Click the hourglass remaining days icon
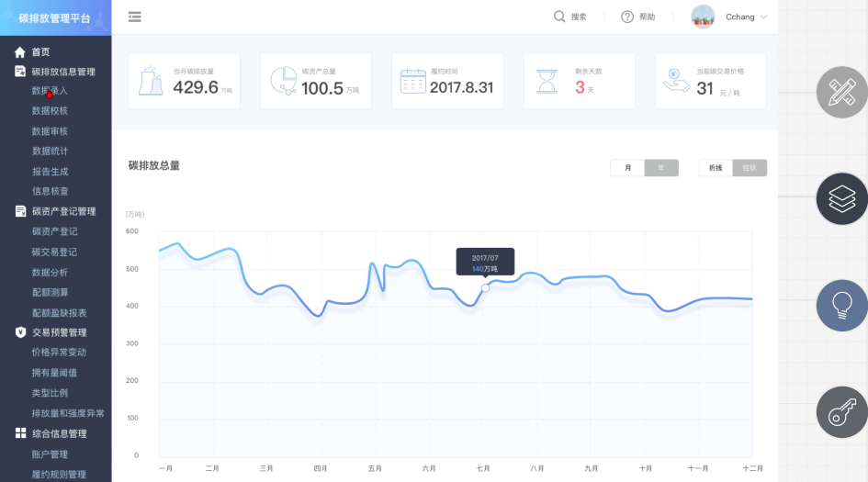The height and width of the screenshot is (482, 868). (x=547, y=81)
